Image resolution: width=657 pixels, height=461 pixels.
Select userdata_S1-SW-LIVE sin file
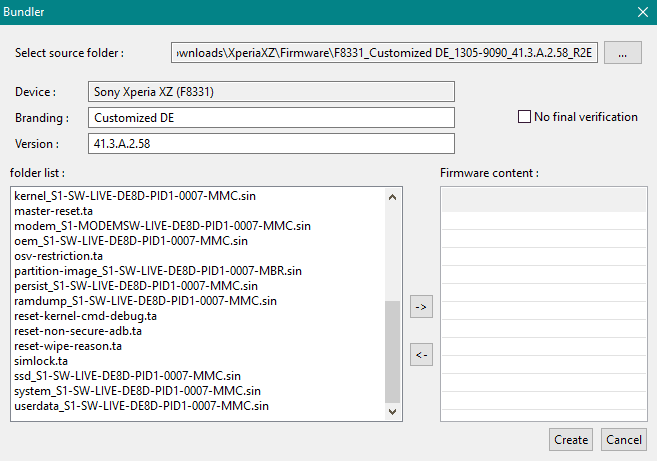pyautogui.click(x=141, y=406)
